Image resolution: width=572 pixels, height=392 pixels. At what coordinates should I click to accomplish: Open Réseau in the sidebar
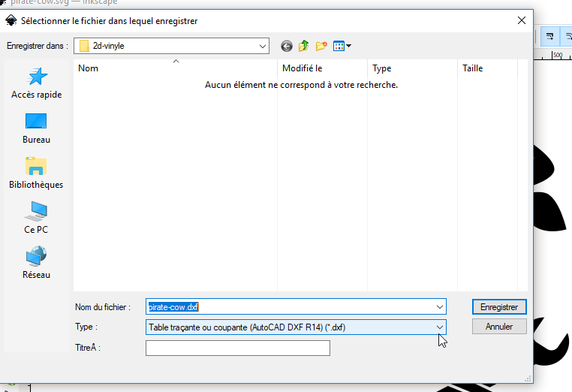coord(37,264)
